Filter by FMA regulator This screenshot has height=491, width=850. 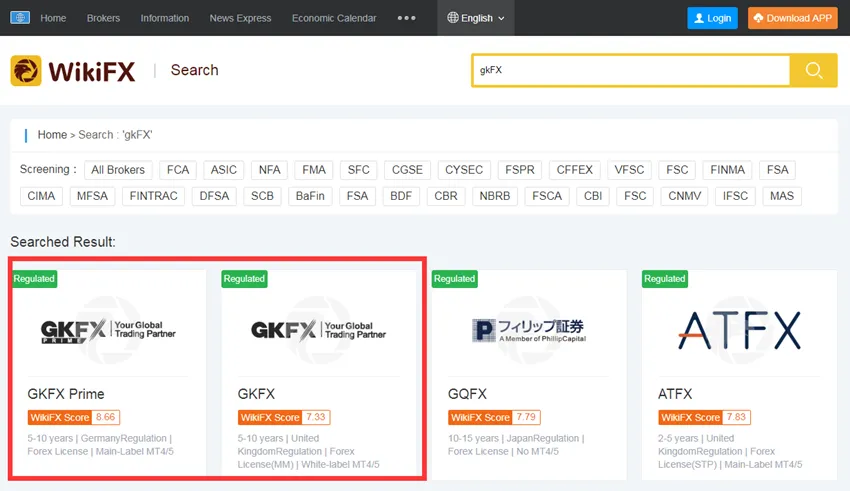coord(314,170)
